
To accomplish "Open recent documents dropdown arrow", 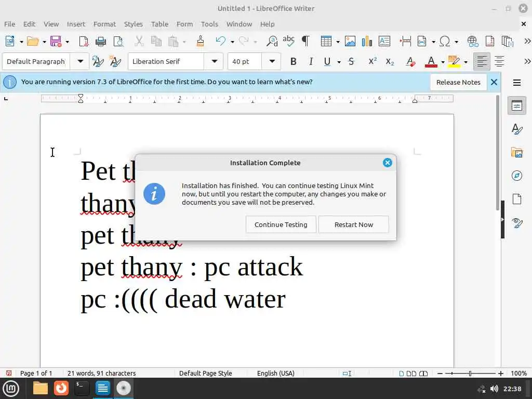I will point(44,42).
